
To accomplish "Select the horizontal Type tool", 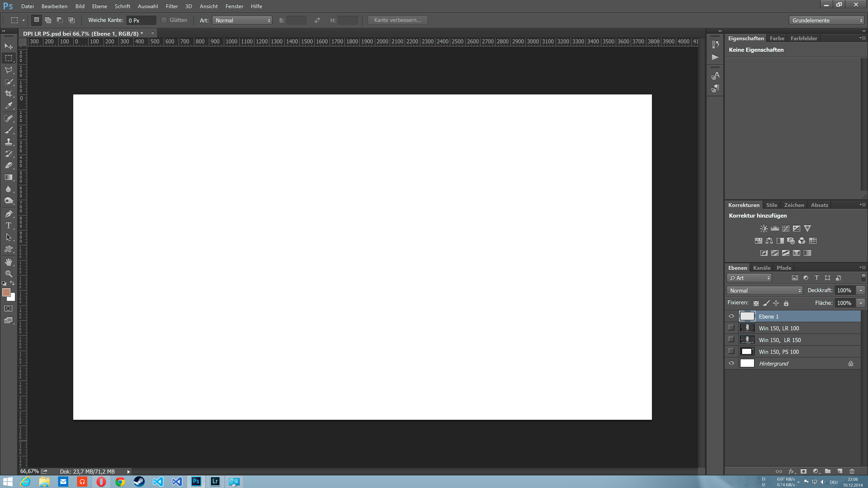I will [x=9, y=225].
